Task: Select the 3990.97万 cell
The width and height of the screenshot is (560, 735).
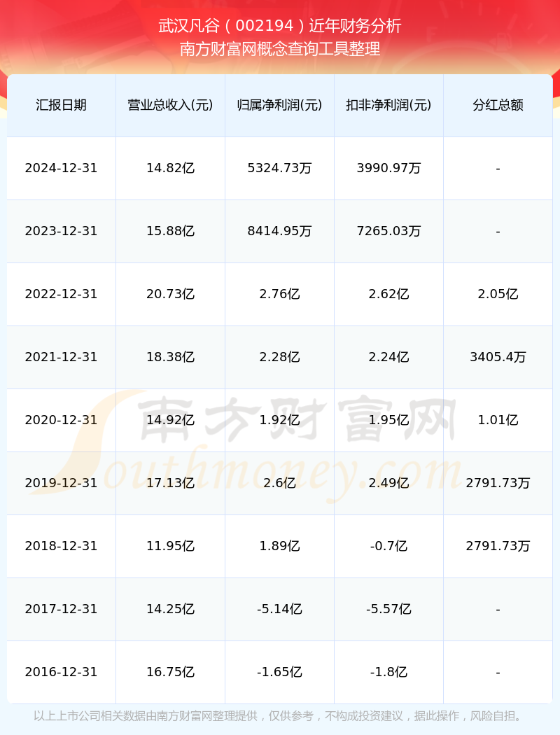Action: coord(388,168)
